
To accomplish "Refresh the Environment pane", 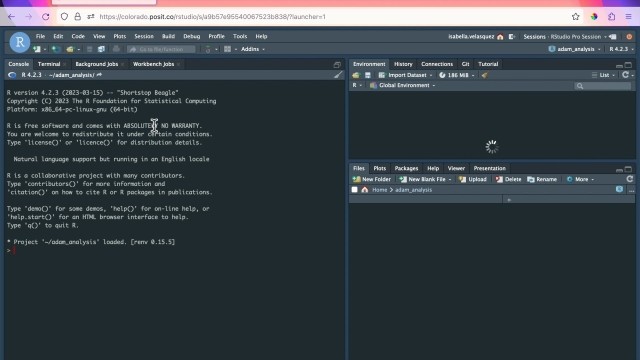I will (625, 75).
